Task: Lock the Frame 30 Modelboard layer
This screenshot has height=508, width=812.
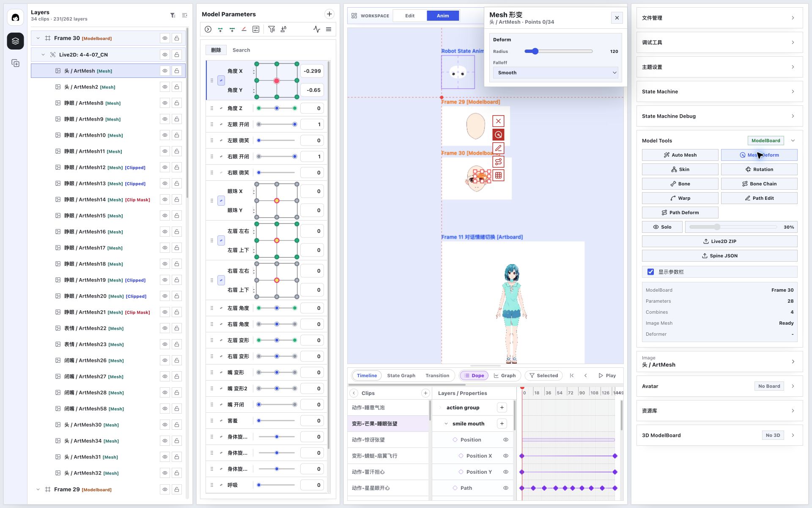Action: tap(177, 38)
